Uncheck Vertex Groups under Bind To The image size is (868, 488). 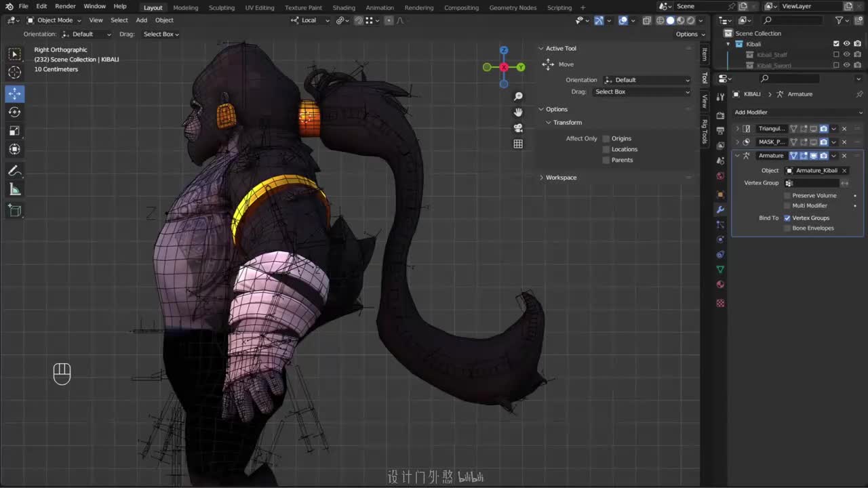787,218
